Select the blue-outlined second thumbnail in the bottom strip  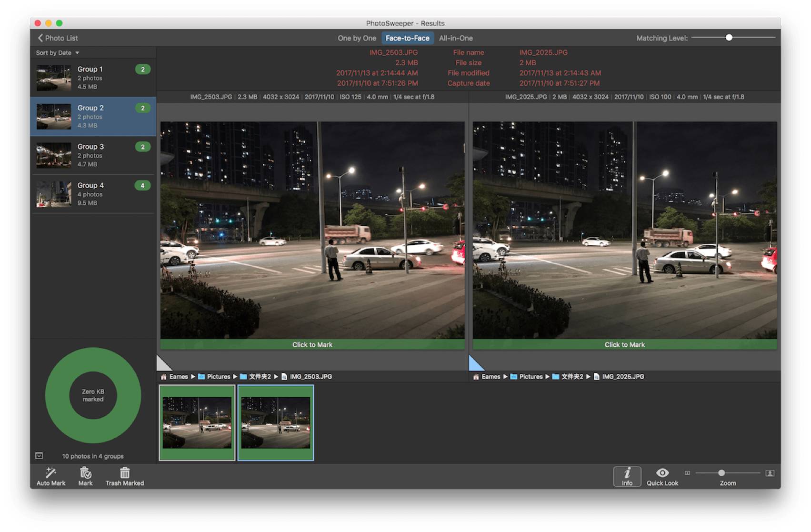click(276, 423)
